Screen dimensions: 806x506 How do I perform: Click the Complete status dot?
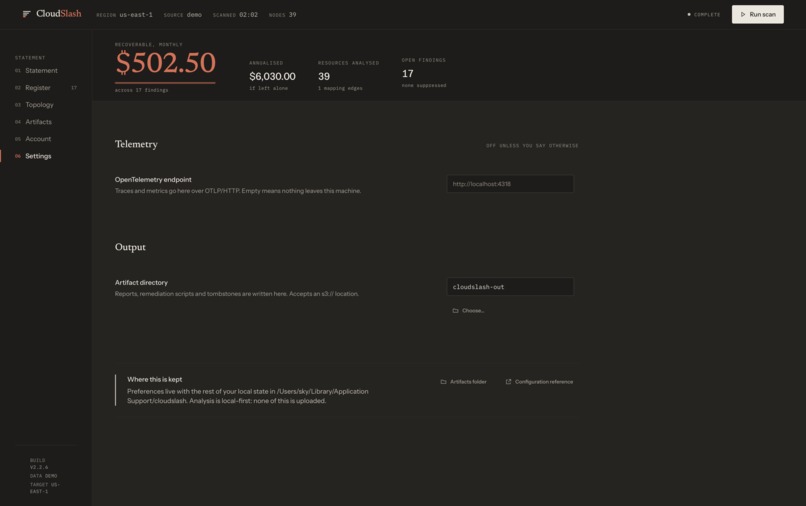pos(689,14)
